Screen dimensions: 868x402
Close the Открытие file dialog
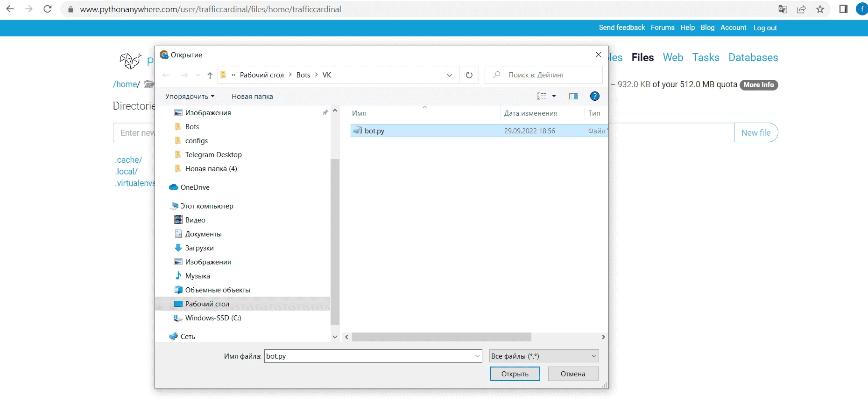coord(599,55)
